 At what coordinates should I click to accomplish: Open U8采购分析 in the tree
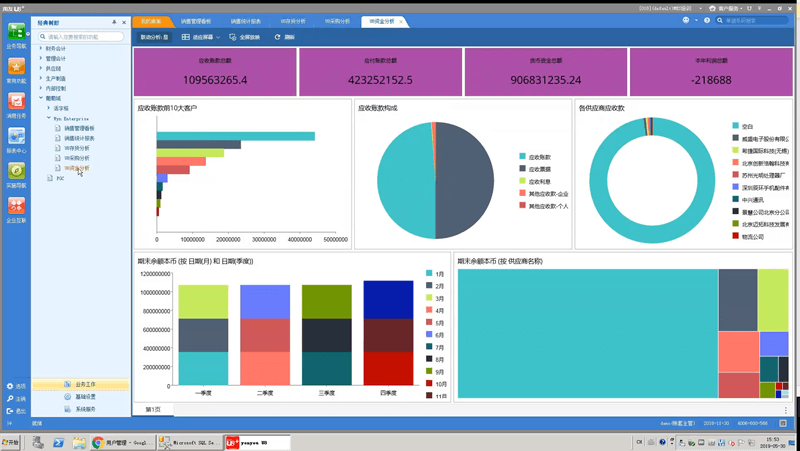click(x=77, y=158)
